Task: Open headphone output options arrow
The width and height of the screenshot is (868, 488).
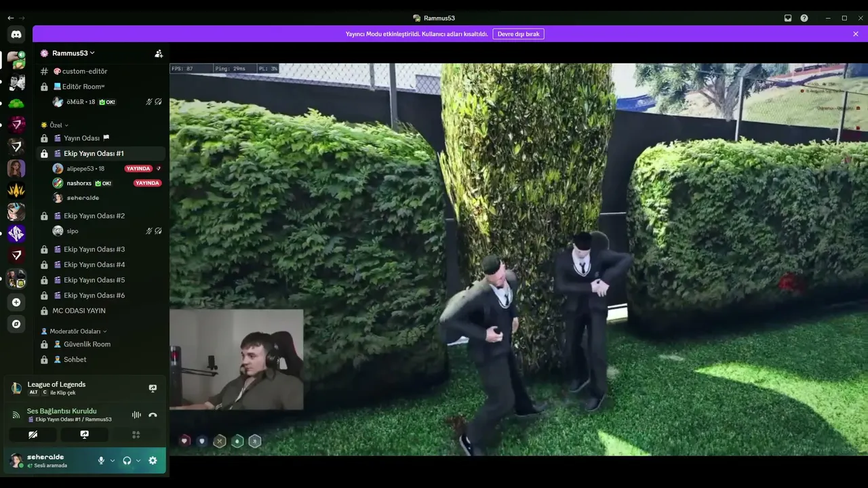Action: [x=138, y=461]
